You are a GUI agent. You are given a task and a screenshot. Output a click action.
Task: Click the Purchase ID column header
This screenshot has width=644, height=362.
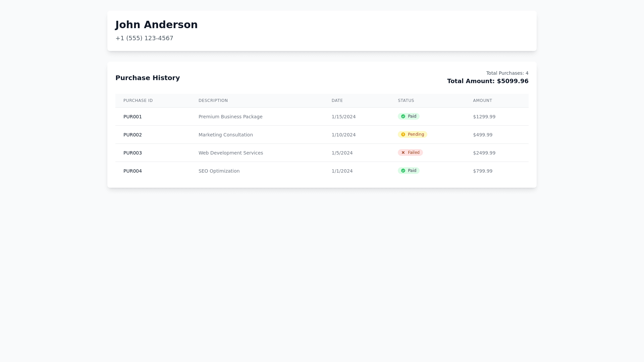(x=138, y=101)
